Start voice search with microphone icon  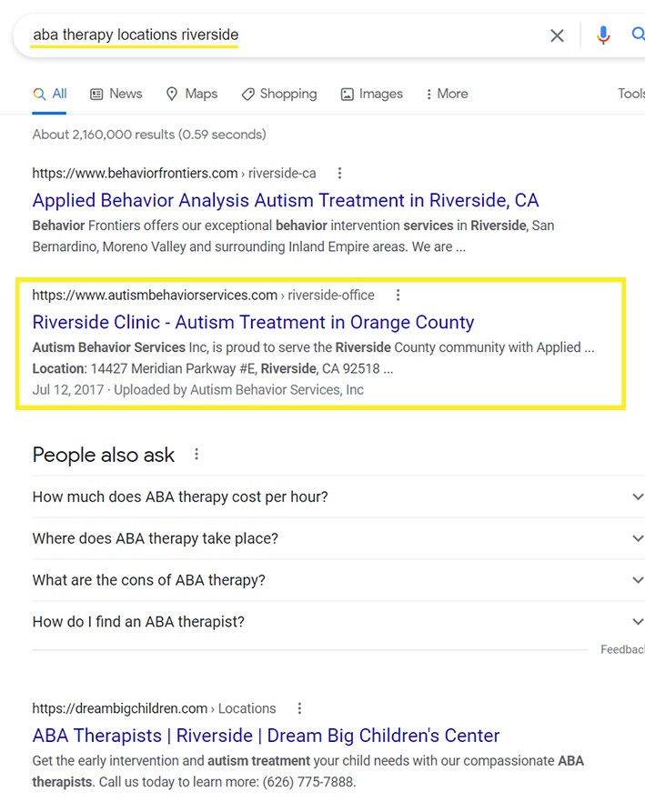(x=603, y=35)
